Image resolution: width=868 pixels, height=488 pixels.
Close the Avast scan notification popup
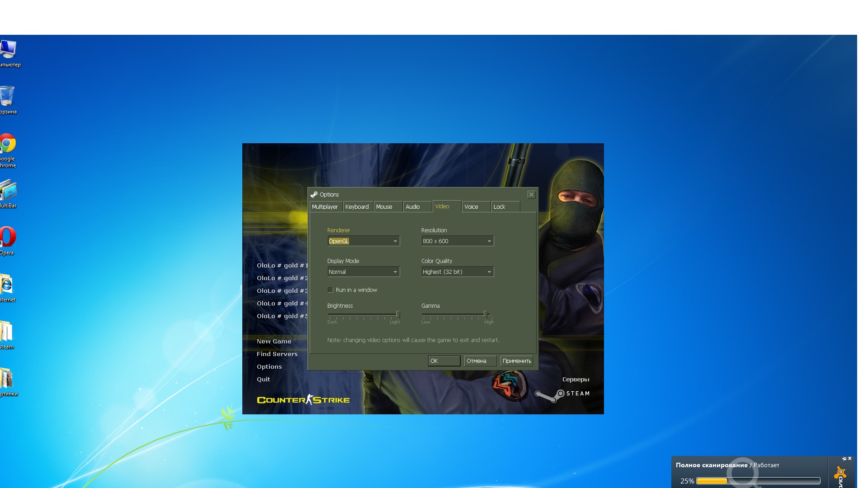[850, 459]
